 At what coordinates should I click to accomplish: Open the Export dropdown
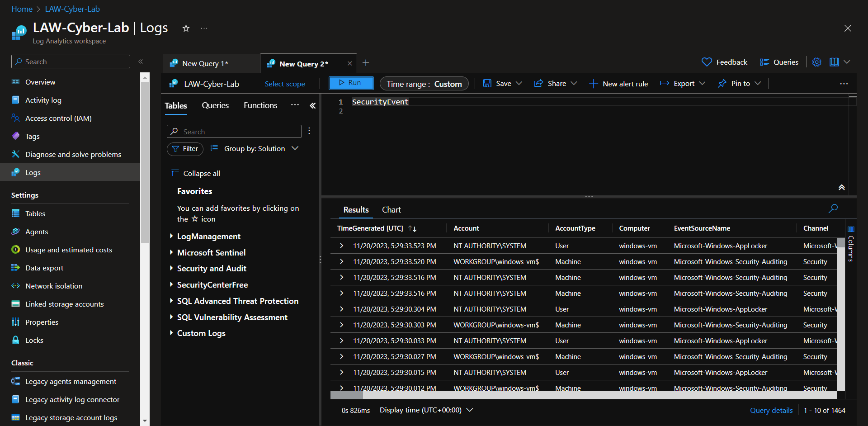coord(683,83)
